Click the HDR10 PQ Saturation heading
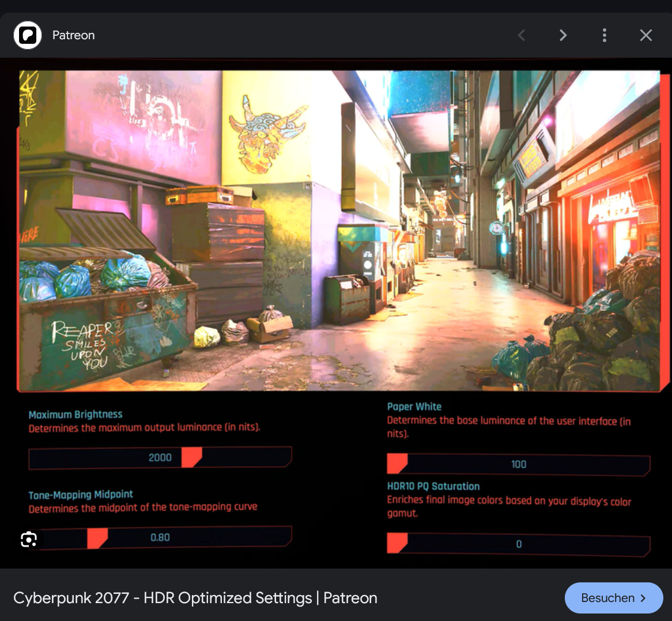Image resolution: width=672 pixels, height=621 pixels. tap(433, 486)
